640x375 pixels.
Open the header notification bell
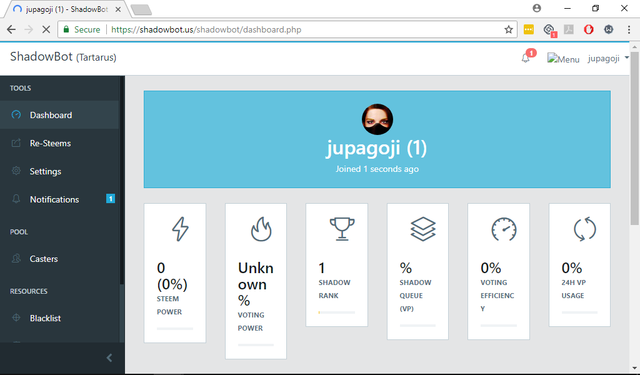click(x=526, y=58)
